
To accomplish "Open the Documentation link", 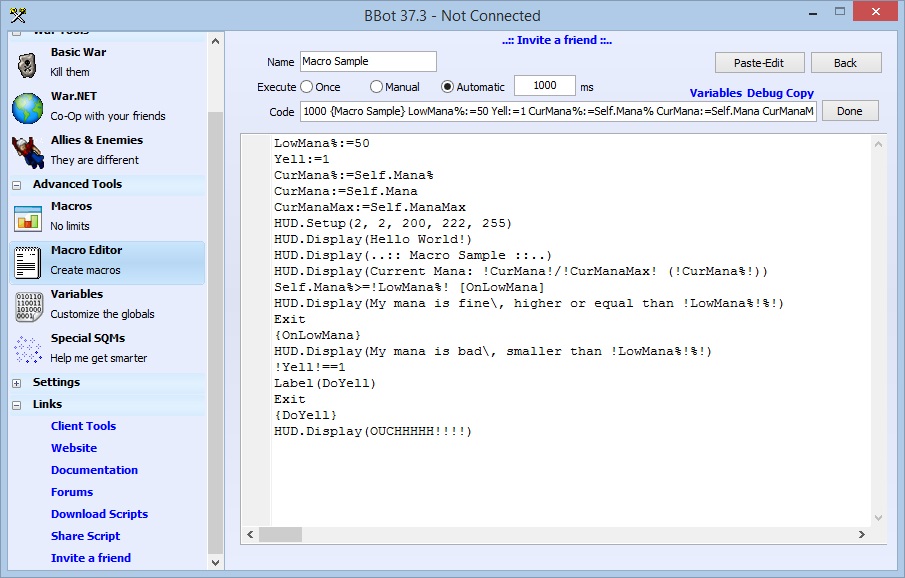I will tap(94, 470).
